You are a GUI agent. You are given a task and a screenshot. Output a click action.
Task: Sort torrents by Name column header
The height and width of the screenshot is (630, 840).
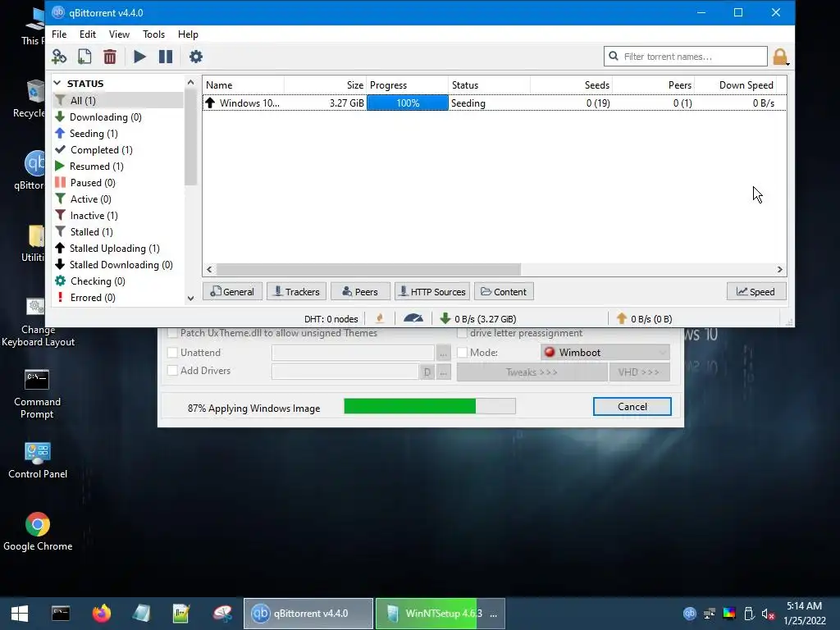point(243,85)
